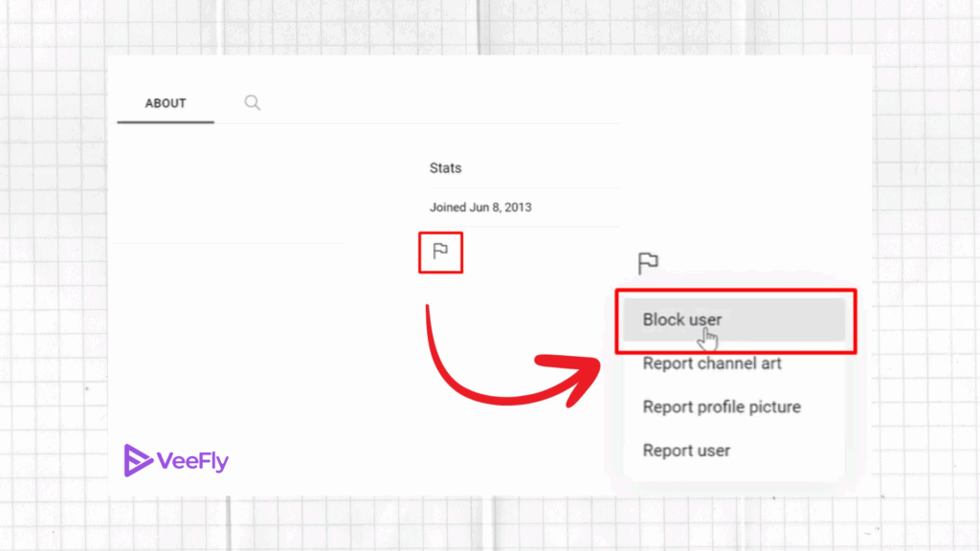Click the divider under the ABOUT tab
This screenshot has width=980, height=551.
coord(165,122)
